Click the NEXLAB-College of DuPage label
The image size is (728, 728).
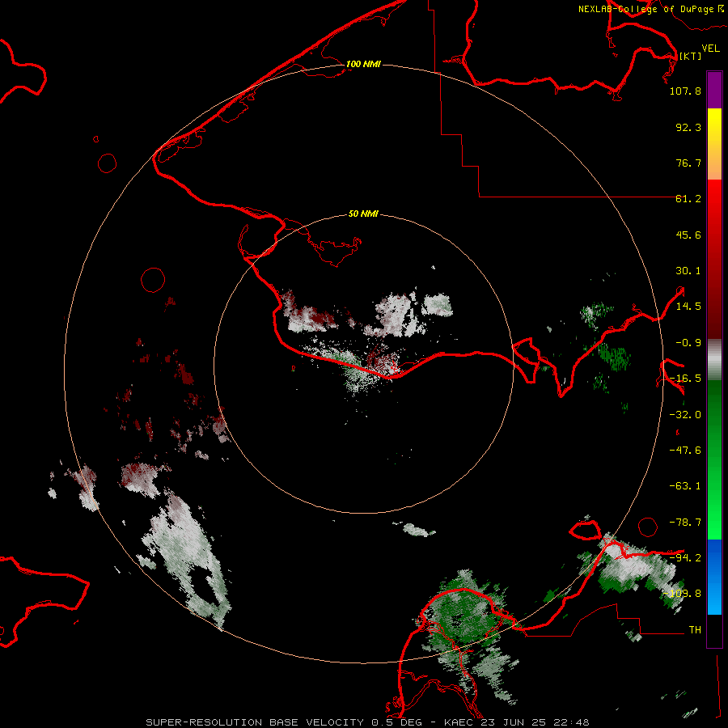650,9
